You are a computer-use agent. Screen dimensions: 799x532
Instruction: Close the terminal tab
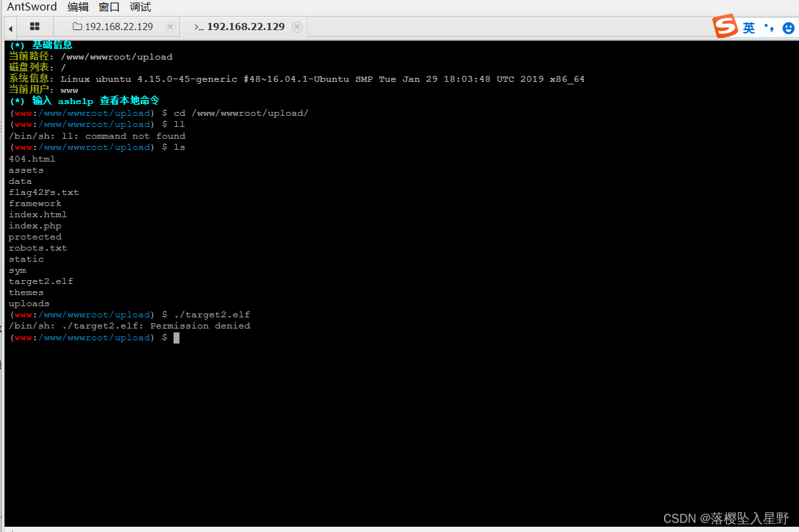297,27
